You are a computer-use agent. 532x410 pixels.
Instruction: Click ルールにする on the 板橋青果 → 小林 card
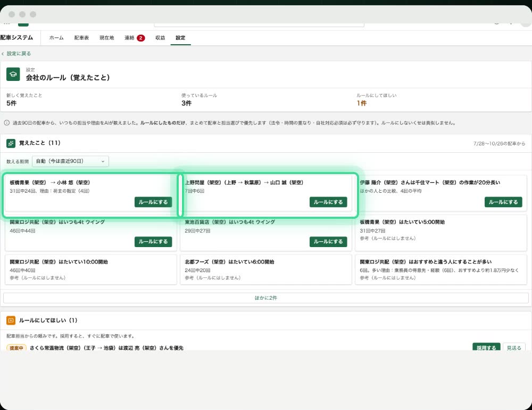pos(153,202)
